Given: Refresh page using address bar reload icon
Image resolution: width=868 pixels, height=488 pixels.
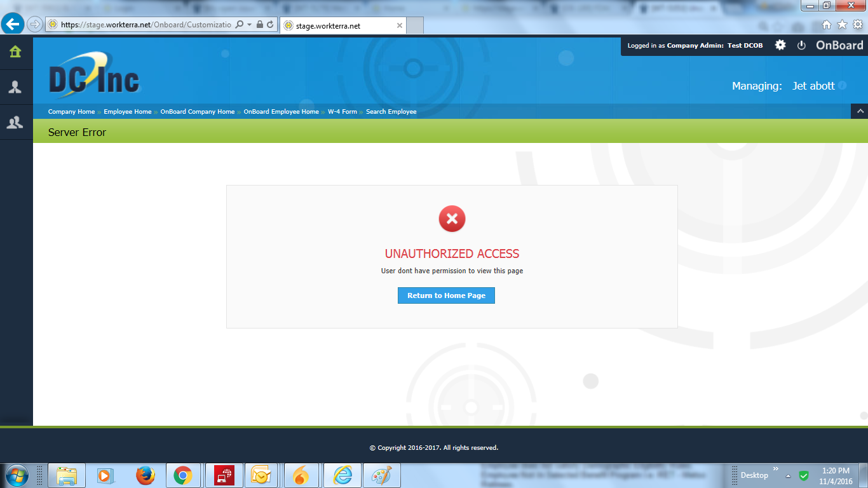Looking at the screenshot, I should pos(270,25).
